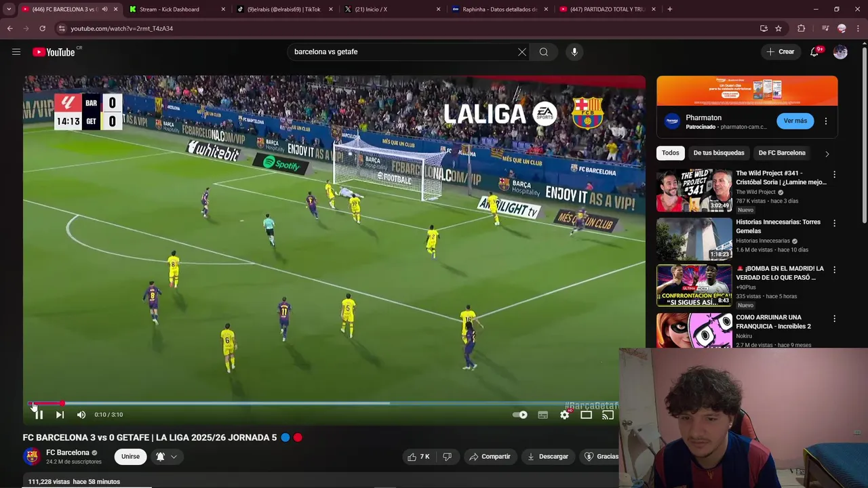Cast video with the player's cast icon

tap(608, 415)
